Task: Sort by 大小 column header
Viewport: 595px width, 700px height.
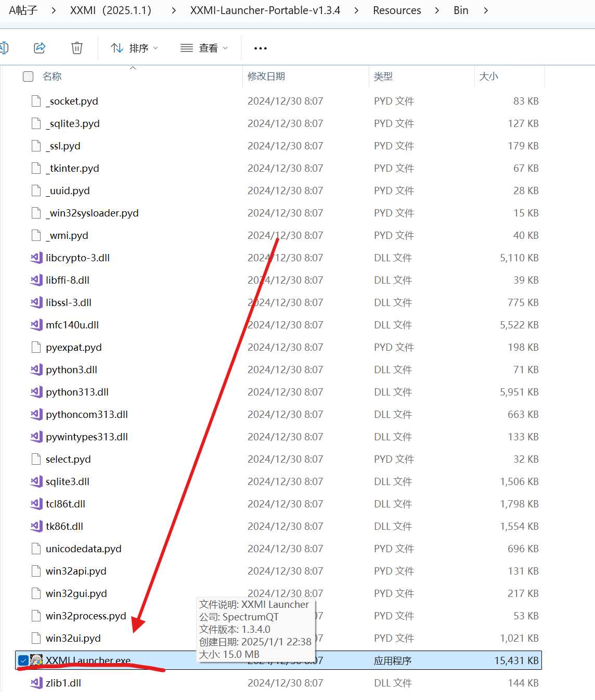Action: click(x=488, y=77)
